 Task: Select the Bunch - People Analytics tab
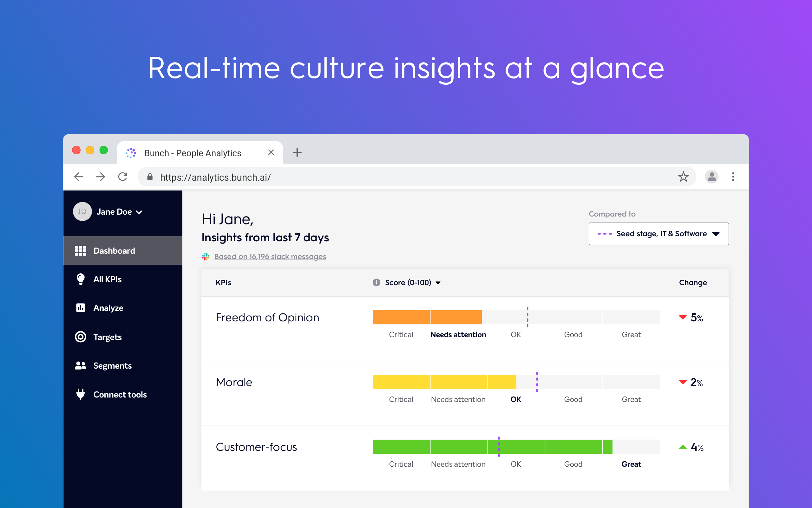(x=200, y=153)
